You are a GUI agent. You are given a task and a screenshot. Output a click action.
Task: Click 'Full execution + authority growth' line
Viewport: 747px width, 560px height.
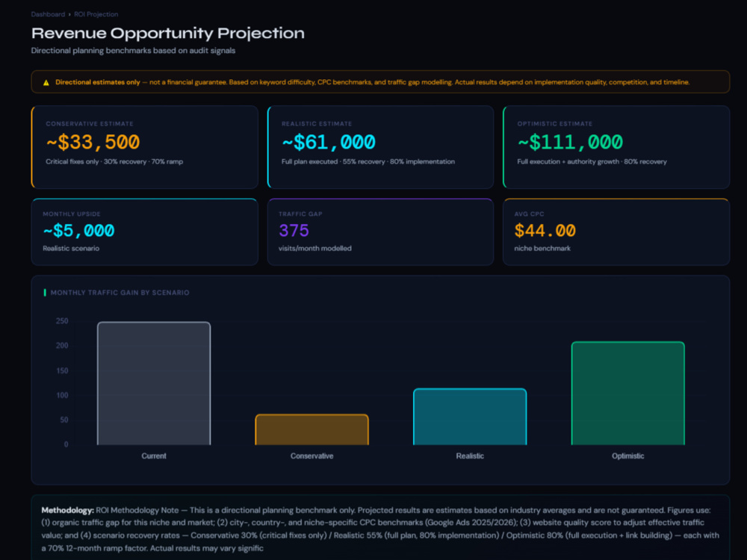592,162
